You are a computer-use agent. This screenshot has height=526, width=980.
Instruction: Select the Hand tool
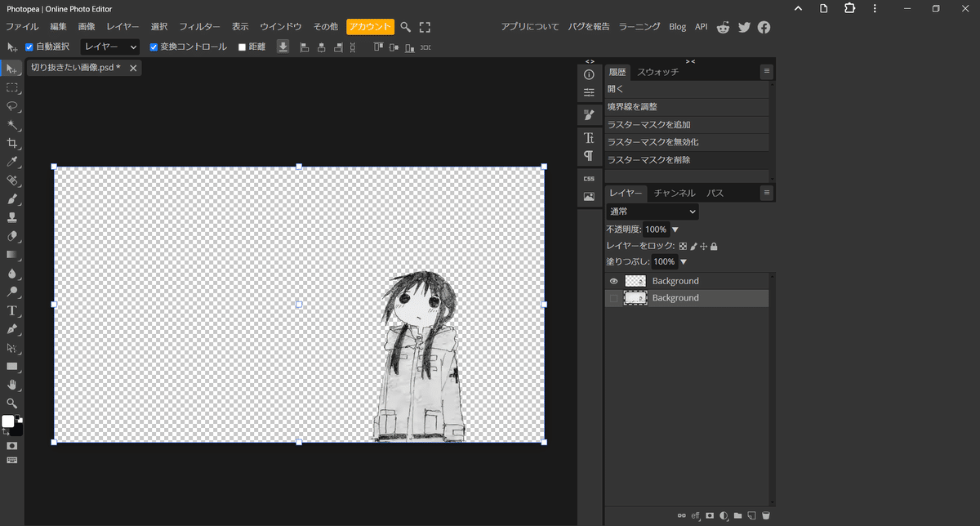click(11, 385)
